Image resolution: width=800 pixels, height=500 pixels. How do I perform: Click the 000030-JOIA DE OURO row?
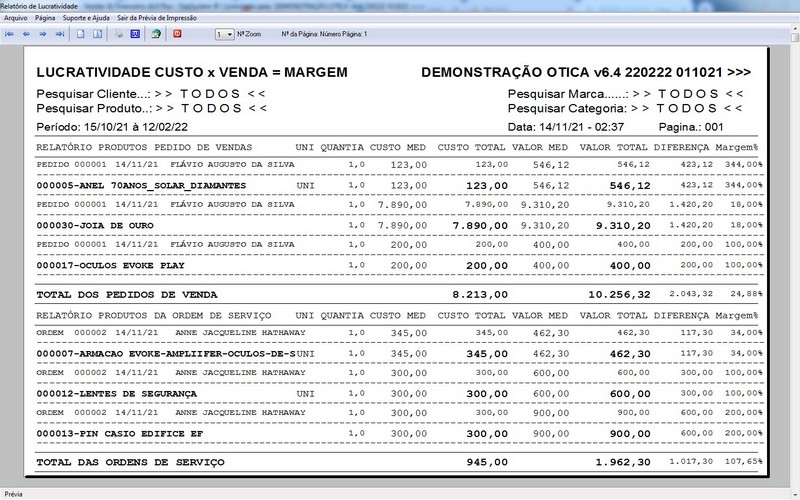click(399, 226)
